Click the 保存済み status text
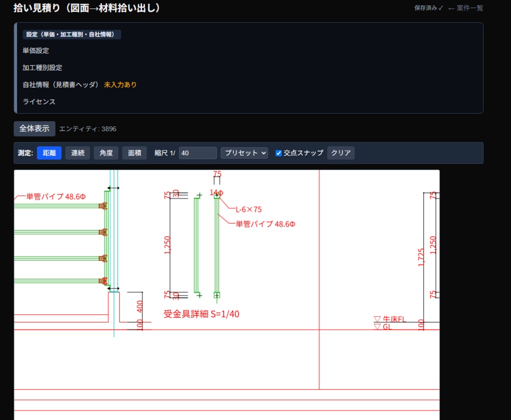 428,8
